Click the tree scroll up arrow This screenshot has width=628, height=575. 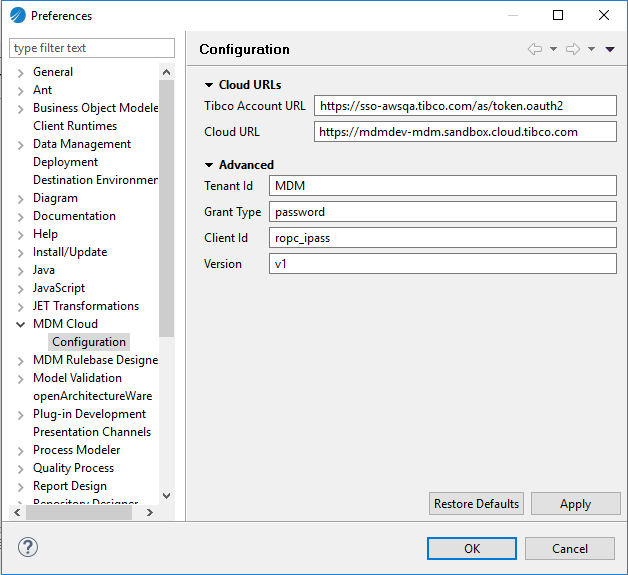[167, 72]
